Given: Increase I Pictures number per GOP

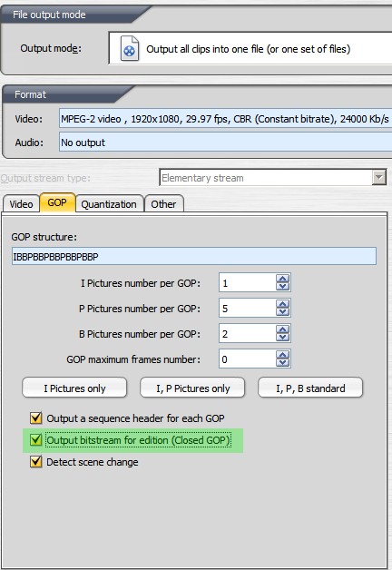Looking at the screenshot, I should pyautogui.click(x=282, y=278).
